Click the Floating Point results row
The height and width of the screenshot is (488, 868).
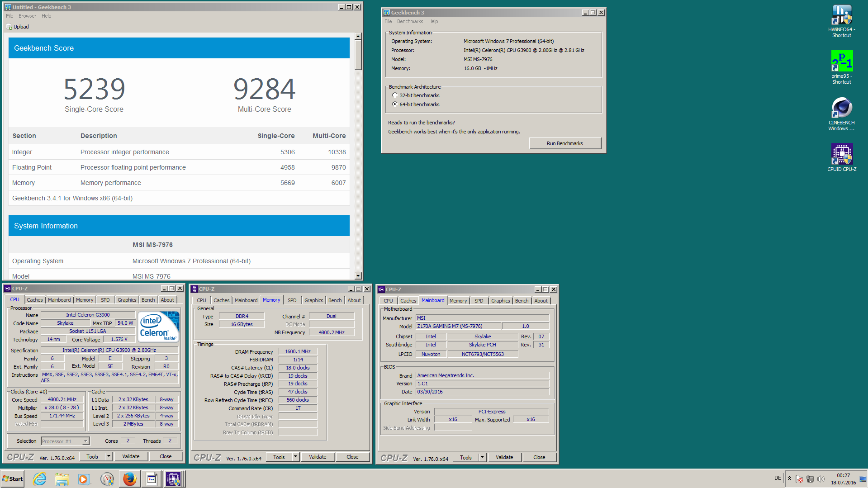click(179, 167)
